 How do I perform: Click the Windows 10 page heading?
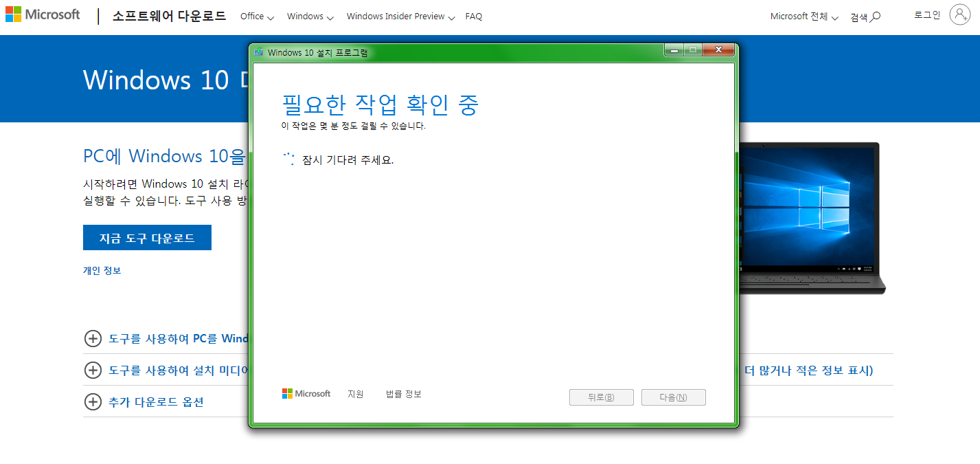pos(165,80)
